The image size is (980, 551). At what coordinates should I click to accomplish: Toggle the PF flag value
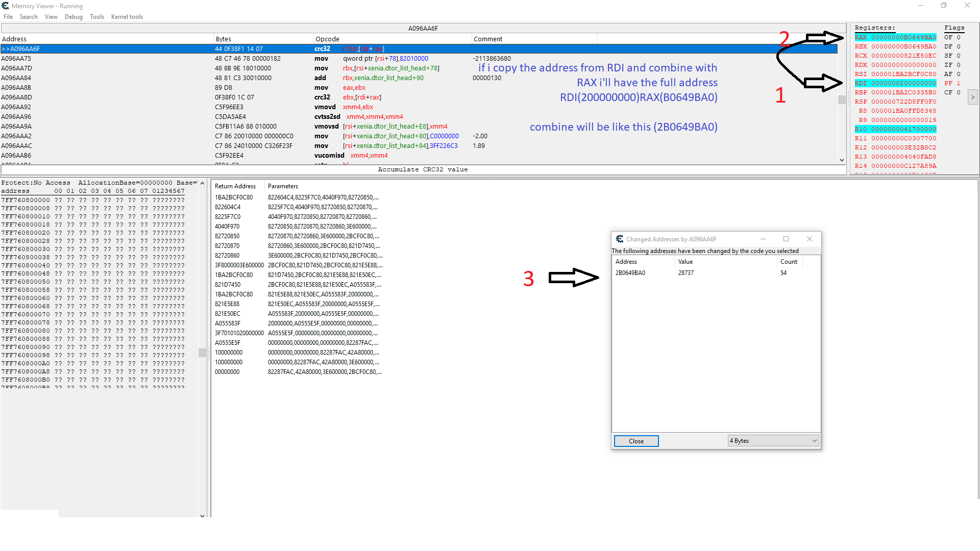958,83
